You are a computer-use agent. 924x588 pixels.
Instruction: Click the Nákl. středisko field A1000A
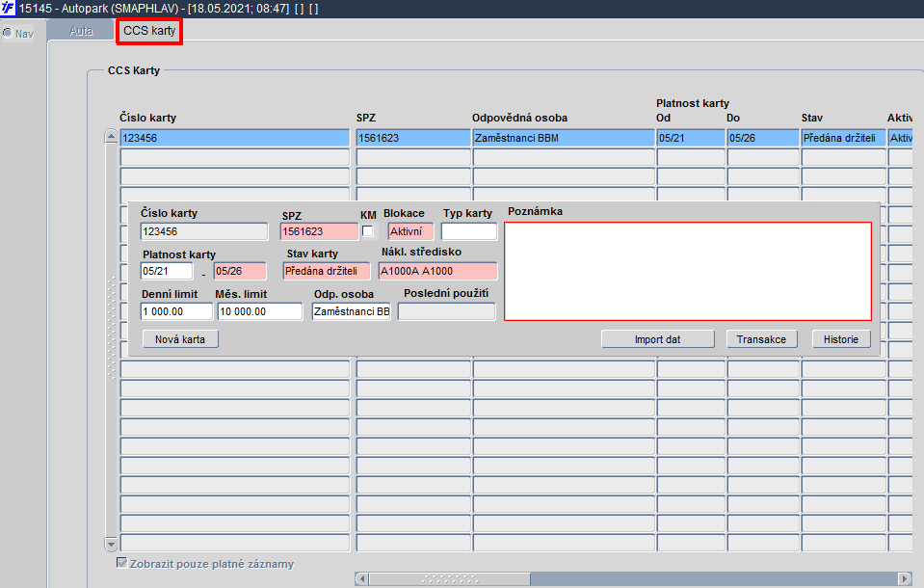437,271
